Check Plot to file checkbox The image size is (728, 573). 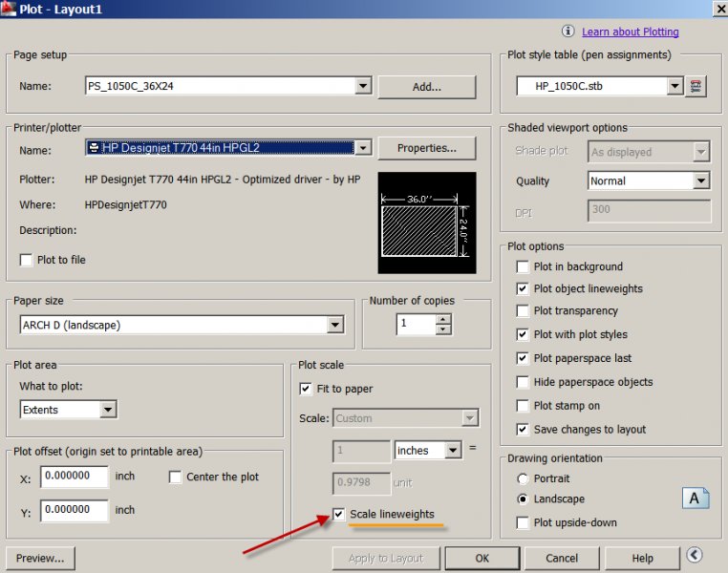point(26,260)
